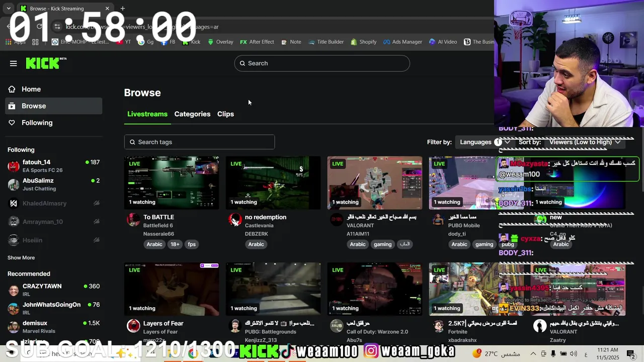Open the To BATTLE stream thumbnail
This screenshot has width=644, height=362.
click(x=172, y=183)
